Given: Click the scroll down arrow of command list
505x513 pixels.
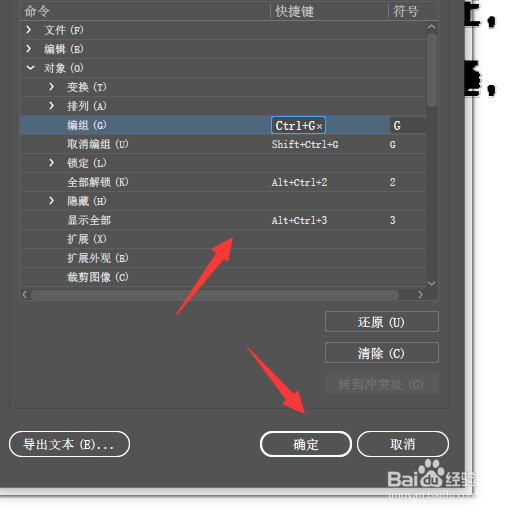Looking at the screenshot, I should point(431,284).
